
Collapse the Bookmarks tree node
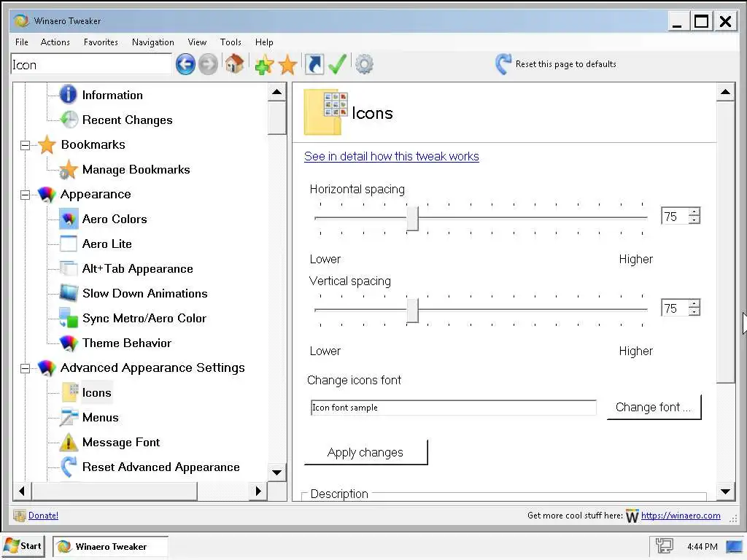pyautogui.click(x=26, y=145)
